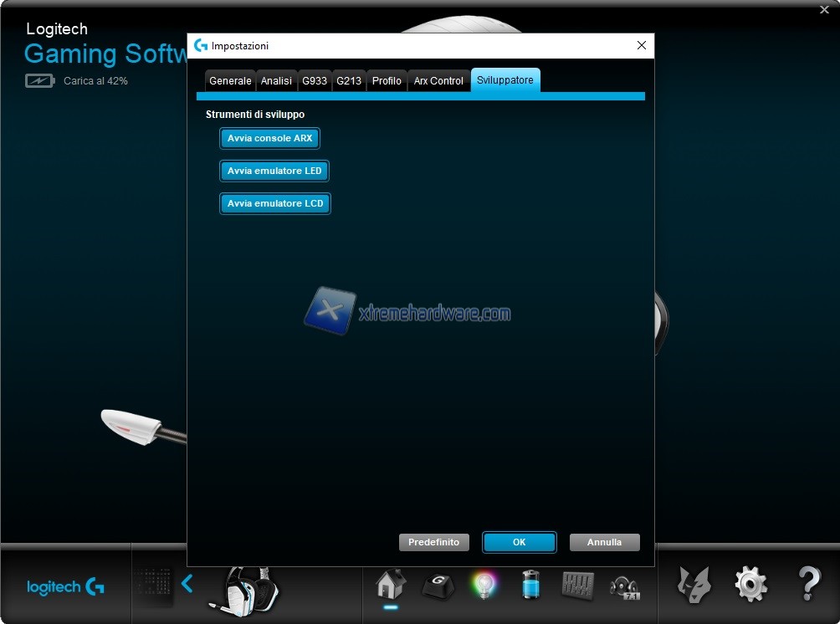Click the Predefinito button

pyautogui.click(x=433, y=542)
